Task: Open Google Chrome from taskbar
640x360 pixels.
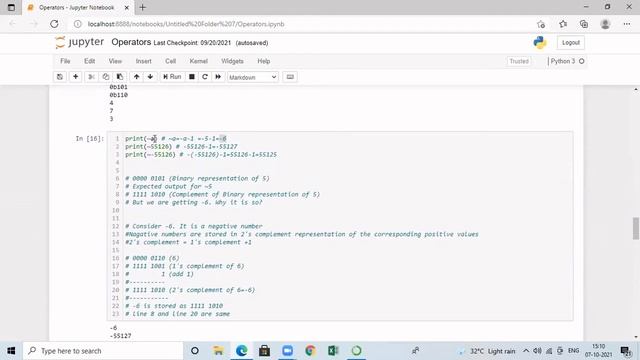Action: coord(310,351)
